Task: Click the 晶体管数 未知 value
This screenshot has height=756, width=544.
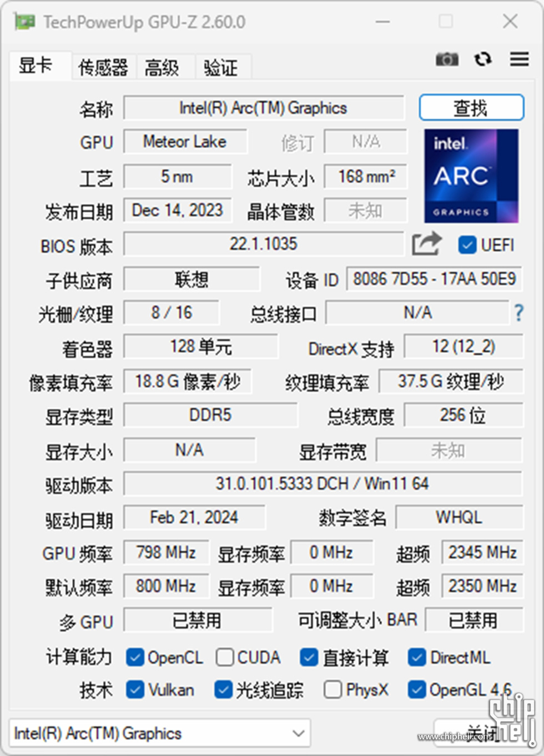Action: (366, 211)
